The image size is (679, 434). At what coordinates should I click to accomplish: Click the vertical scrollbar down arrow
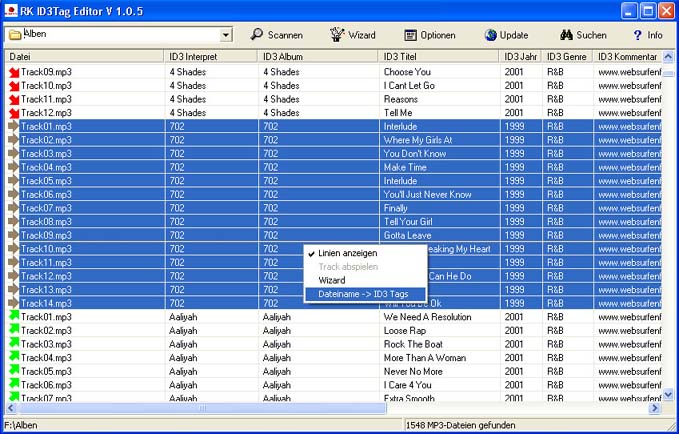pos(669,394)
